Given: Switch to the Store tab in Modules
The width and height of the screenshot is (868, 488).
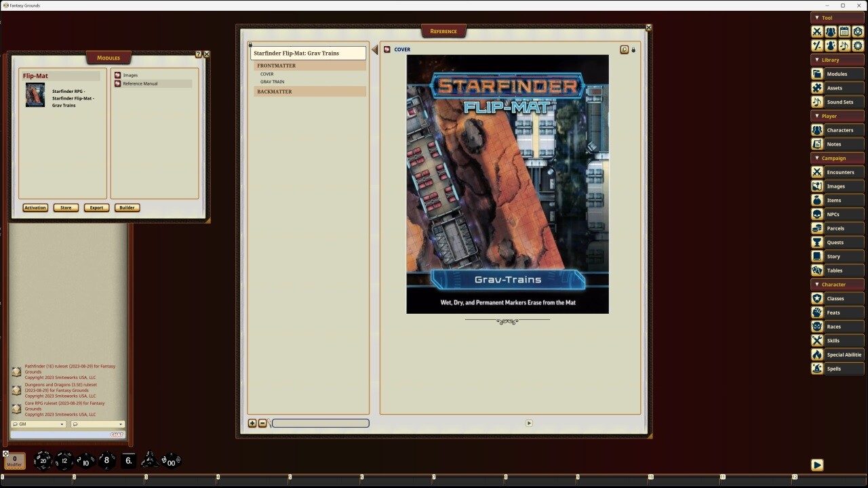Looking at the screenshot, I should pyautogui.click(x=65, y=207).
